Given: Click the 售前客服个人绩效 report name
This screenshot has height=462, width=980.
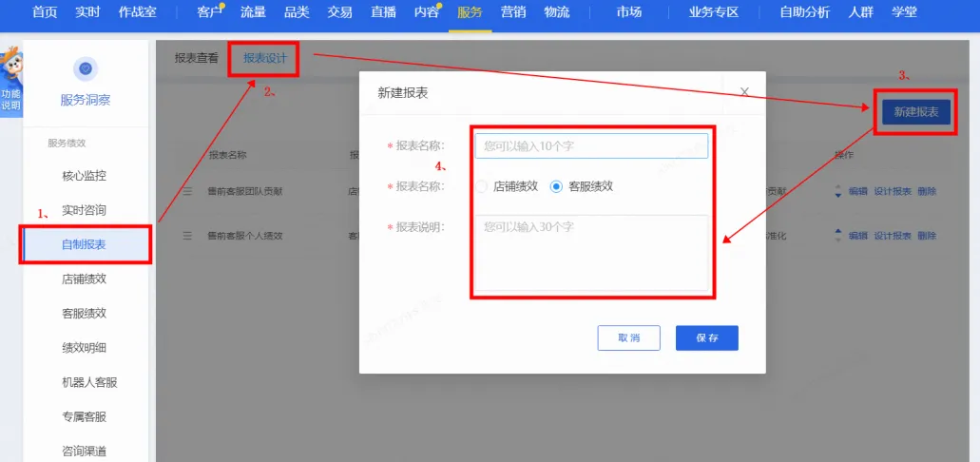Looking at the screenshot, I should coord(245,236).
